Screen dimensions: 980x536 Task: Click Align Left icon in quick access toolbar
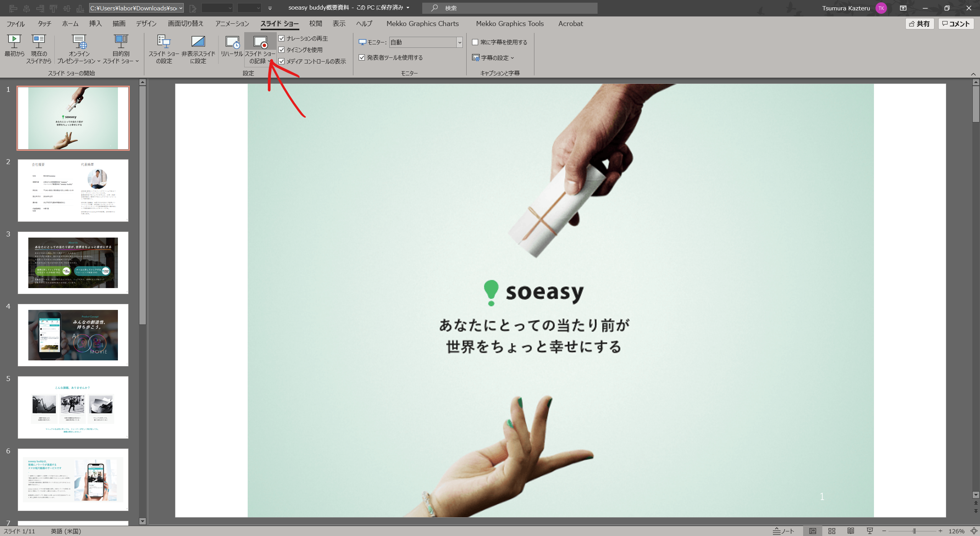(13, 8)
